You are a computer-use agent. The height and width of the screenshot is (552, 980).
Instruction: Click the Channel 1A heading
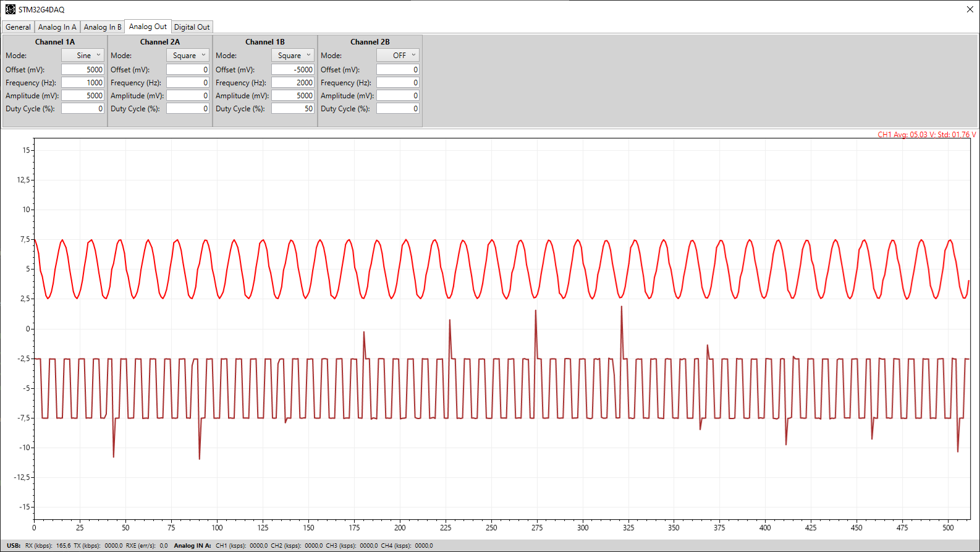pos(55,42)
